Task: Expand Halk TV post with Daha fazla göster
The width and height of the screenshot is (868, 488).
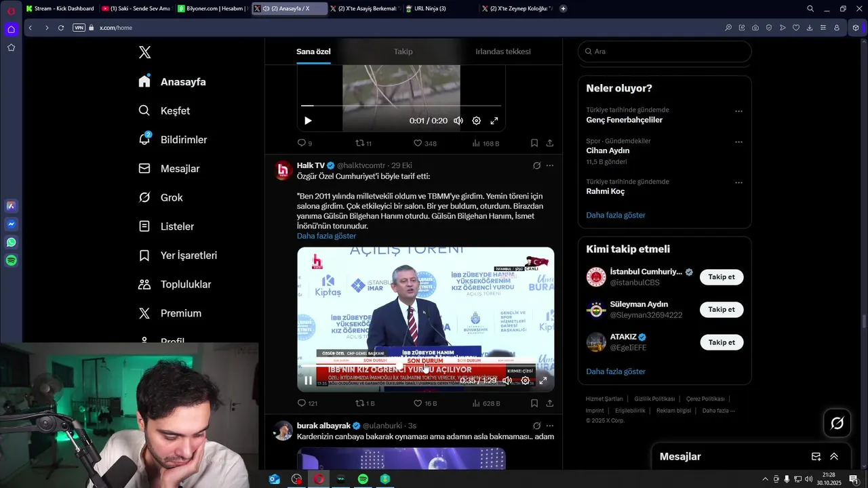Action: click(326, 236)
